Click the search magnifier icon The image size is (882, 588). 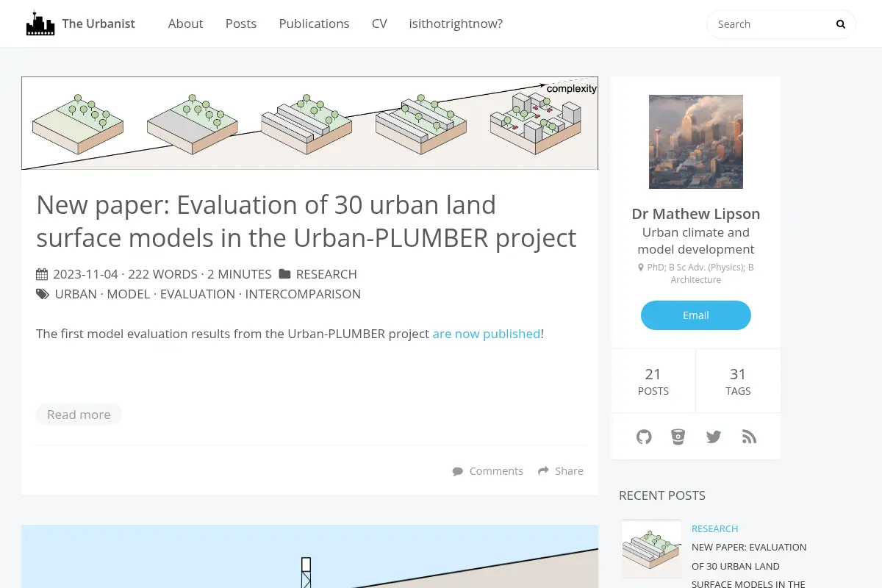coord(841,24)
